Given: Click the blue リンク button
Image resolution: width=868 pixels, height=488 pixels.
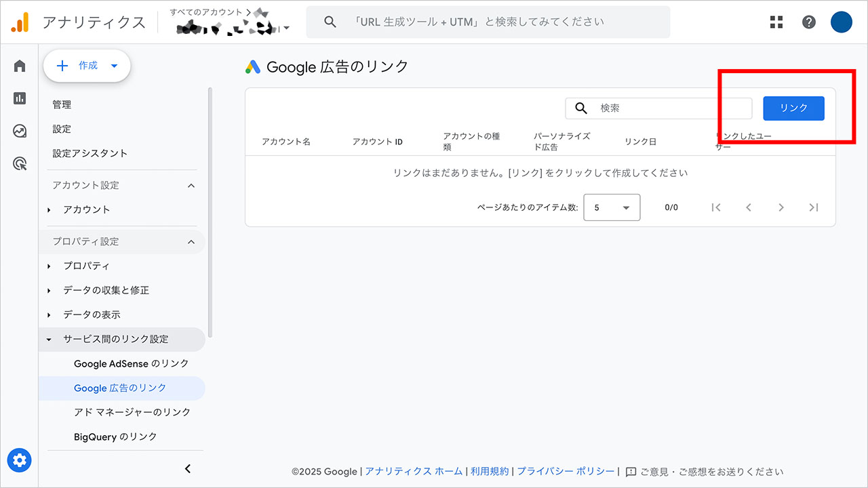Looking at the screenshot, I should pyautogui.click(x=793, y=108).
